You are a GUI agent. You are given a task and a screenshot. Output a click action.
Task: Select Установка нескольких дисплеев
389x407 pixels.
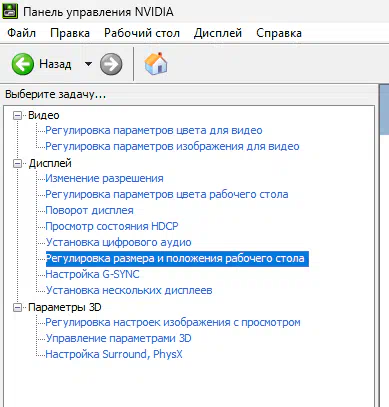point(129,290)
